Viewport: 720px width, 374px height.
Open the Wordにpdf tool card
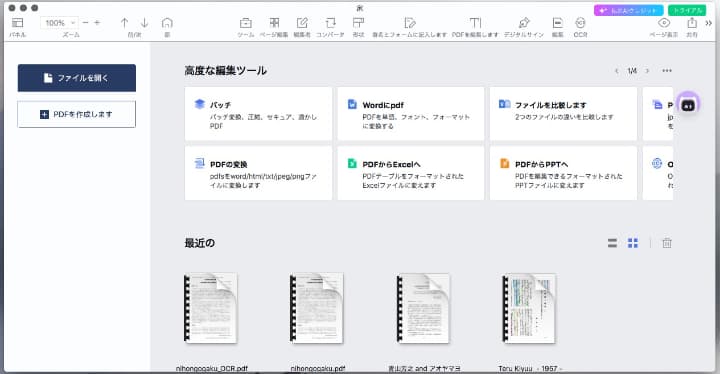coord(411,113)
